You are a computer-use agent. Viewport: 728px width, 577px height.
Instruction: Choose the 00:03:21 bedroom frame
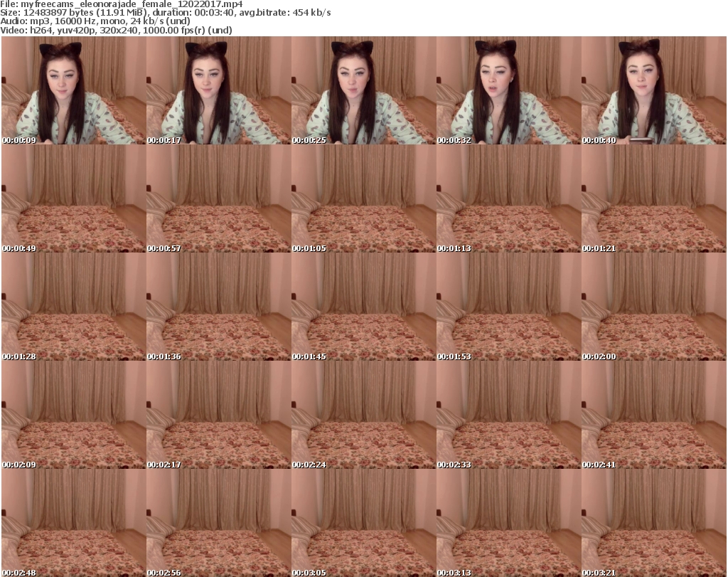click(x=653, y=523)
